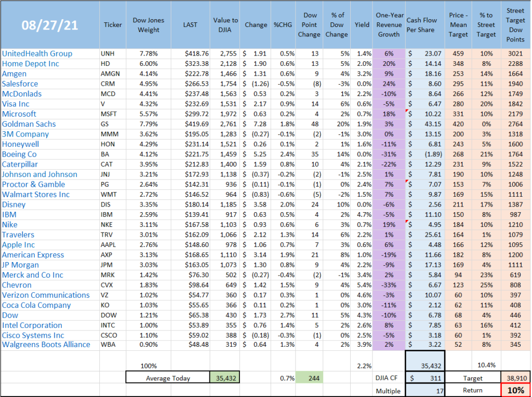Select the %CHG column header
This screenshot has width=532, height=397.
click(x=283, y=25)
